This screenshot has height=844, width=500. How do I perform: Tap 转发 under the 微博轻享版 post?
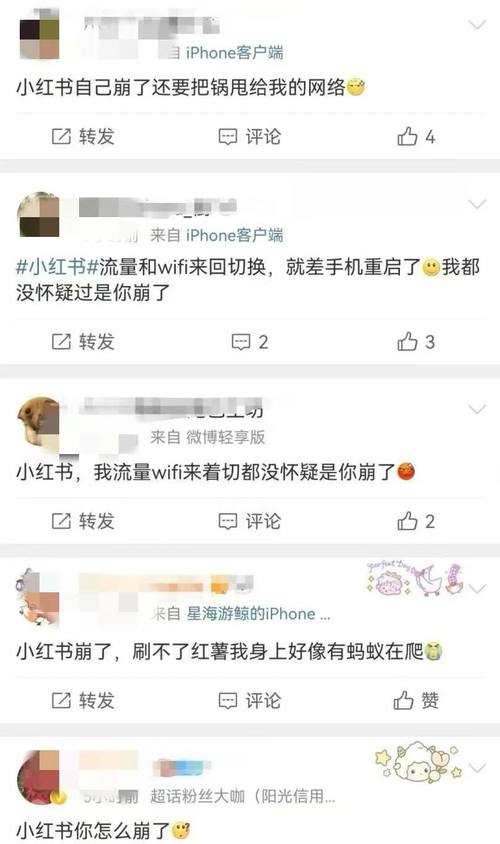tap(83, 521)
